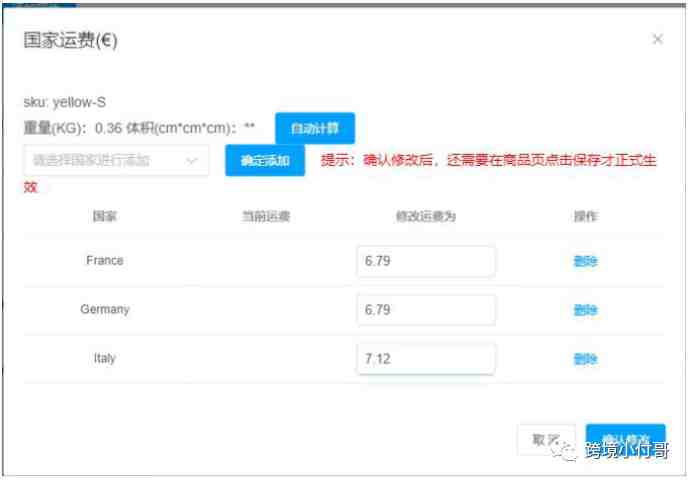This screenshot has width=692, height=482.
Task: Click the 当前运费 column header
Action: point(266,216)
